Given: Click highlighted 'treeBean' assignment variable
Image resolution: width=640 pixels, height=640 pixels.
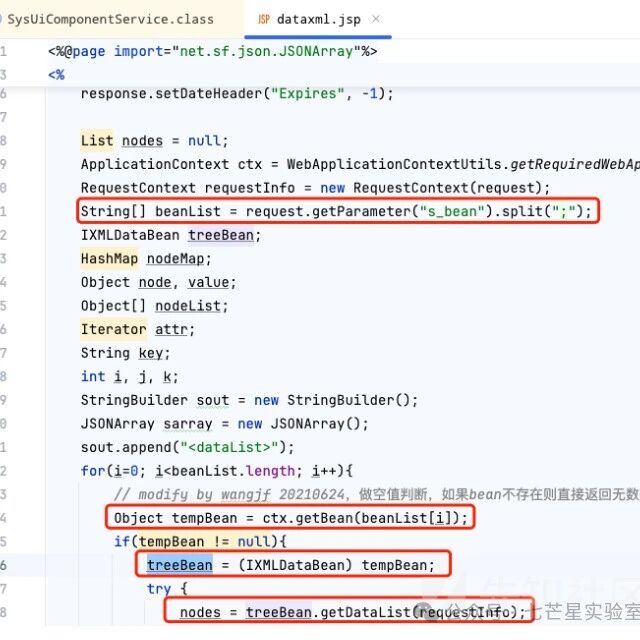Looking at the screenshot, I should (x=180, y=565).
